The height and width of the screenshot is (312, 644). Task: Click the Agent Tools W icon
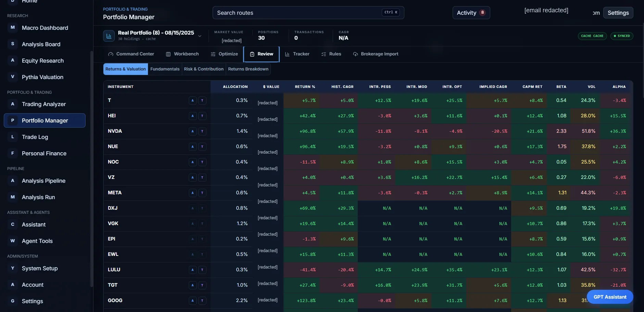pos(13,241)
